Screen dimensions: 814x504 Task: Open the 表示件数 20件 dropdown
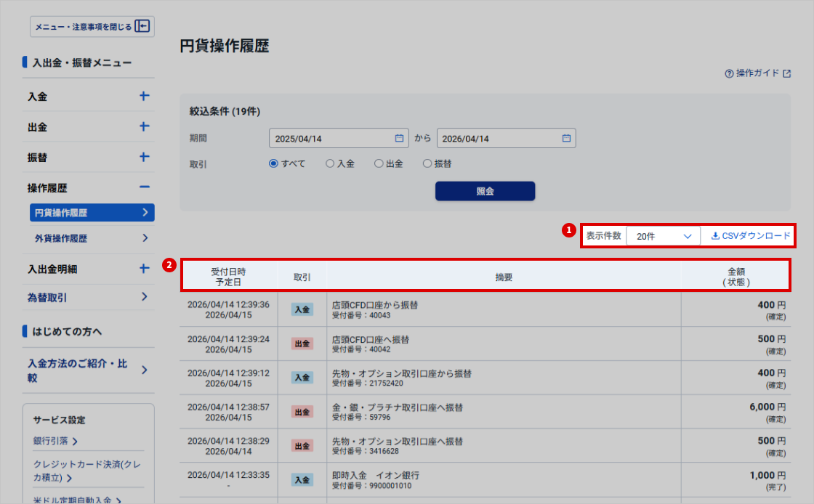point(663,236)
